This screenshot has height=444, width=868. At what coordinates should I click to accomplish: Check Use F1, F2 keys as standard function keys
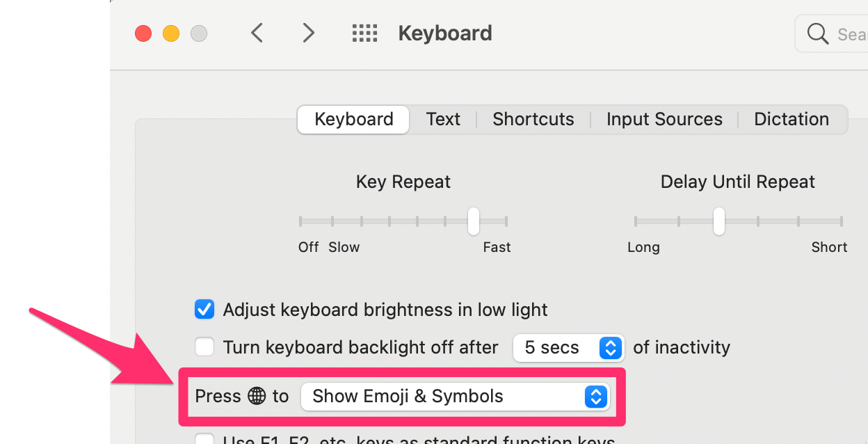204,440
